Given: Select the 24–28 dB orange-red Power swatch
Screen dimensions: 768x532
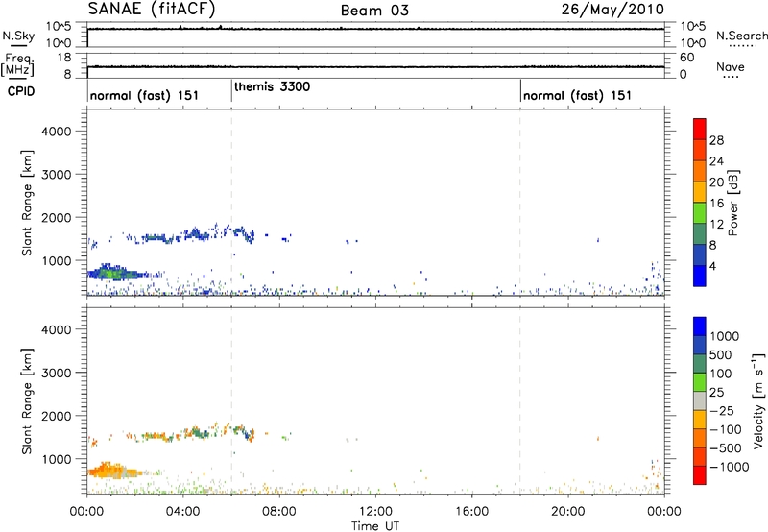Looking at the screenshot, I should point(700,151).
